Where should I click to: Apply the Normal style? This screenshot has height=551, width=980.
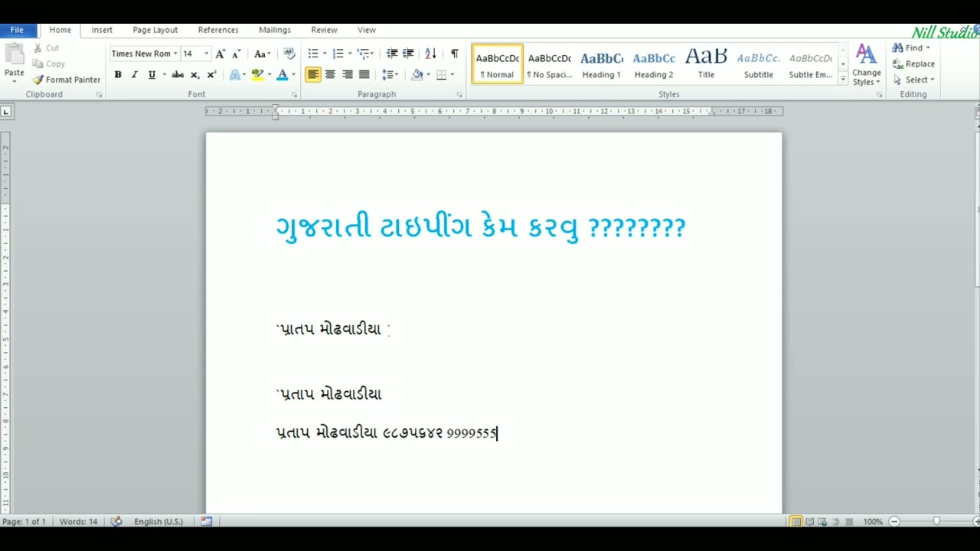[x=498, y=64]
